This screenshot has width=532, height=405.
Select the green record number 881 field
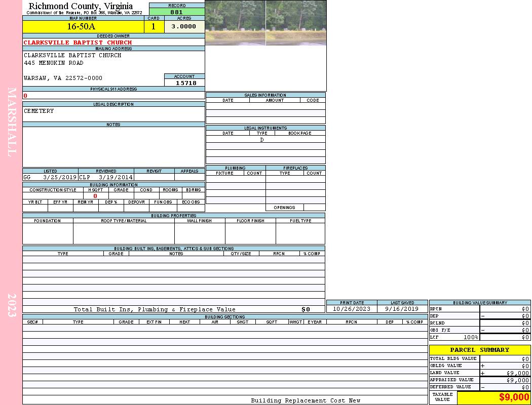tap(177, 12)
